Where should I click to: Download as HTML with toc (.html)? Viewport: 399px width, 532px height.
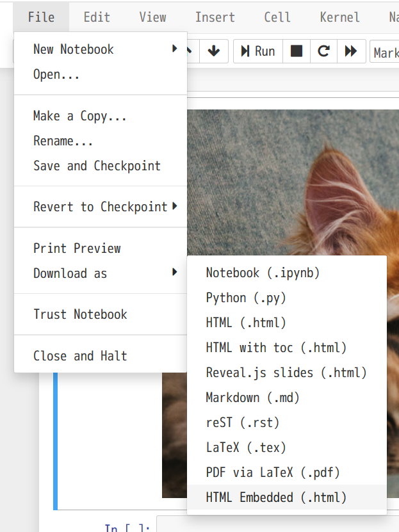(x=287, y=348)
